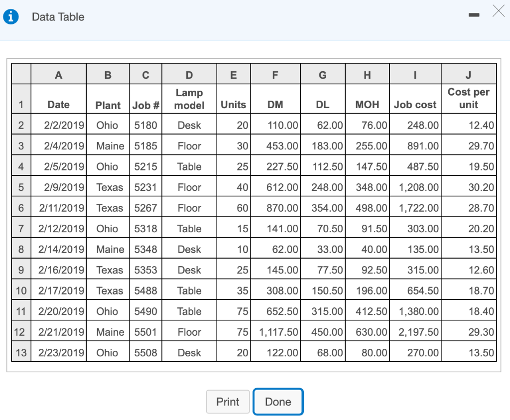
Task: Select job number 5490
Action: coord(146,310)
